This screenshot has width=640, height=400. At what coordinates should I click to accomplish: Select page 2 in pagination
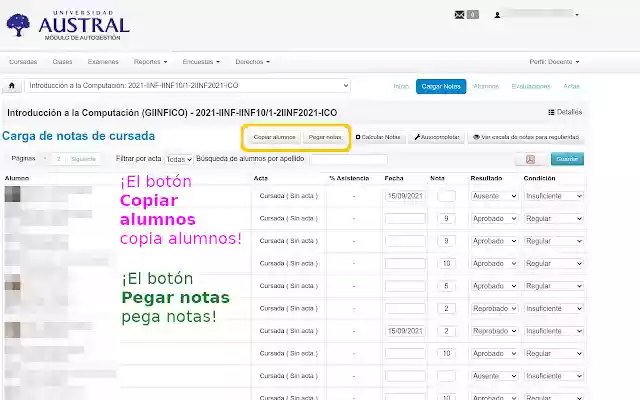pyautogui.click(x=58, y=159)
